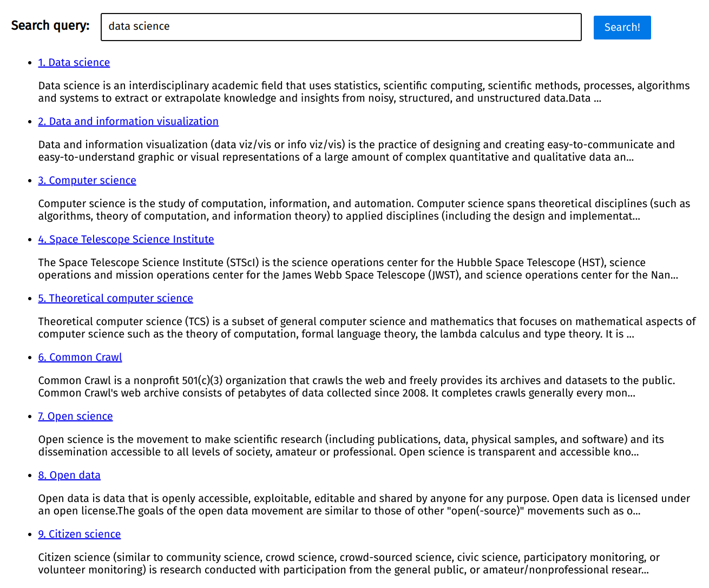
Task: Click the snippet beginning 'The Space Telescope Science Institute (STScI)'
Action: click(358, 269)
